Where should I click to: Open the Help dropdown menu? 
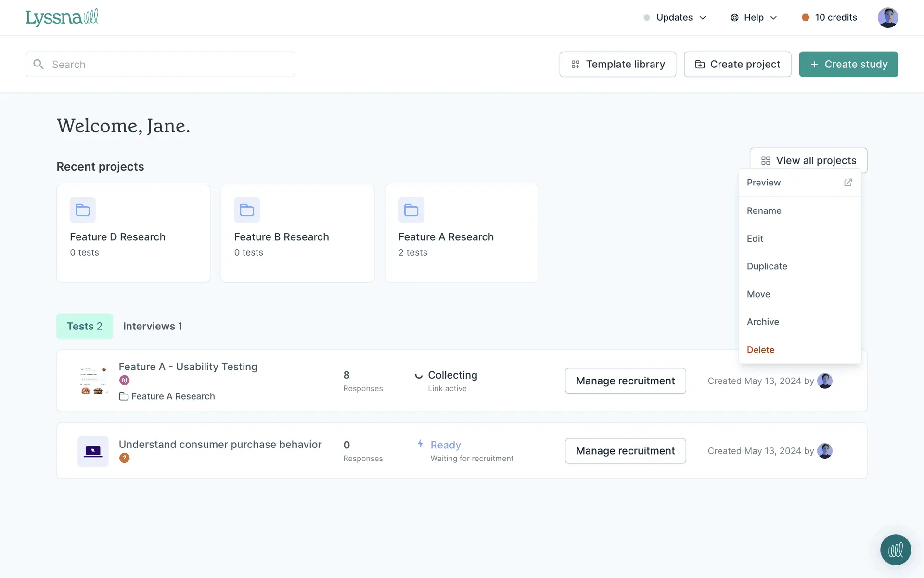click(x=754, y=18)
